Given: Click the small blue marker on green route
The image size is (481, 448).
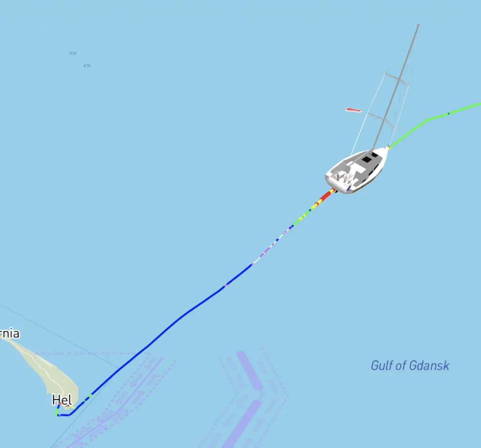Looking at the screenshot, I should (449, 114).
